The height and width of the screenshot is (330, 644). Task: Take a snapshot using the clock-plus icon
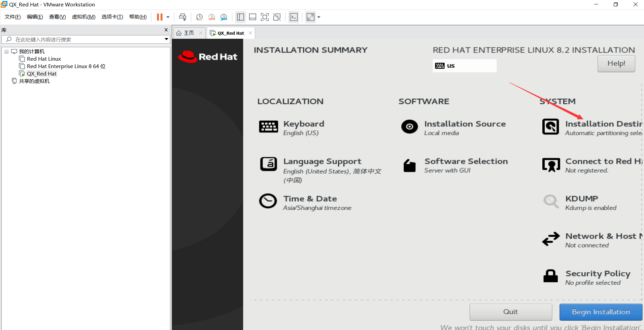tap(199, 17)
